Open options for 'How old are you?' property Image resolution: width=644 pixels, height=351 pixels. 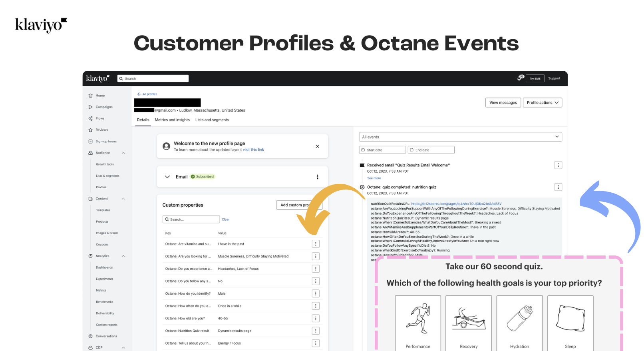(316, 318)
